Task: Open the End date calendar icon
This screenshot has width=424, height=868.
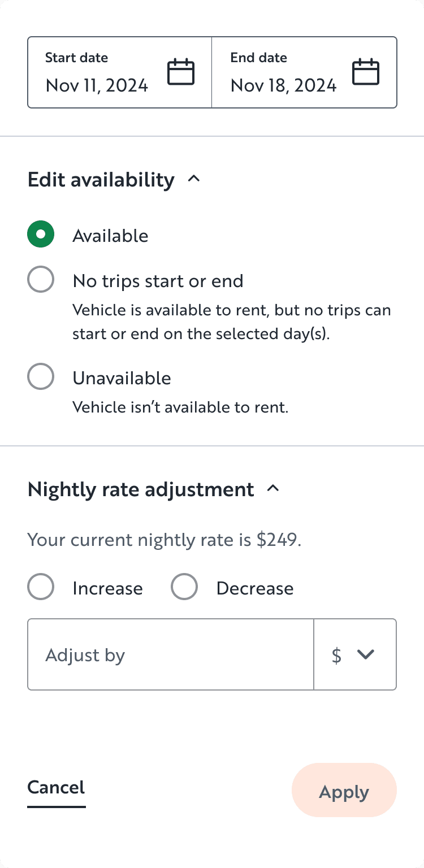Action: [366, 72]
